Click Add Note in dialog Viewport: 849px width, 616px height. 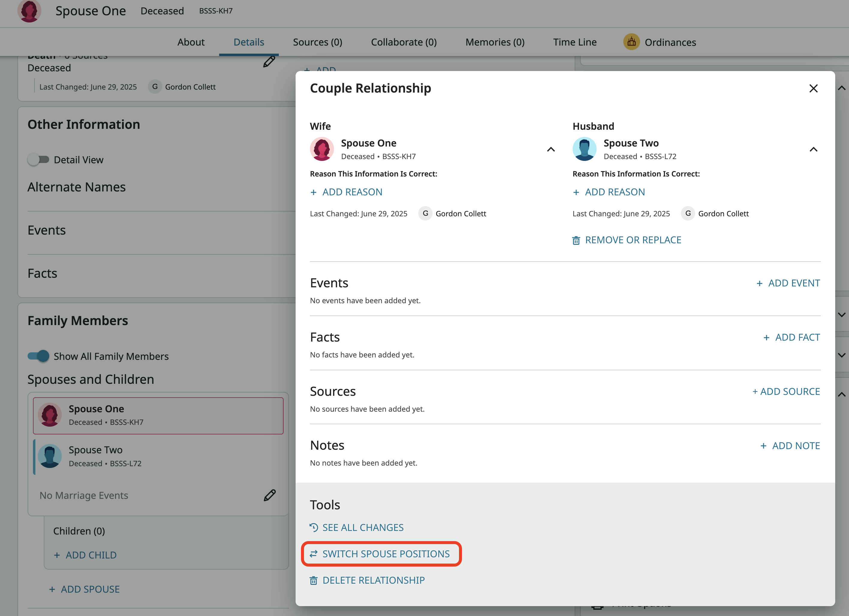click(790, 446)
